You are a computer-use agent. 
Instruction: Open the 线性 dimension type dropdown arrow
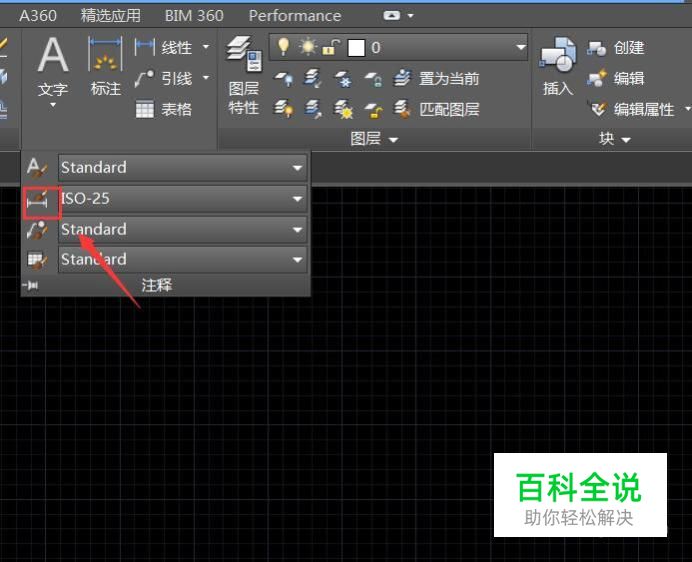click(x=206, y=46)
